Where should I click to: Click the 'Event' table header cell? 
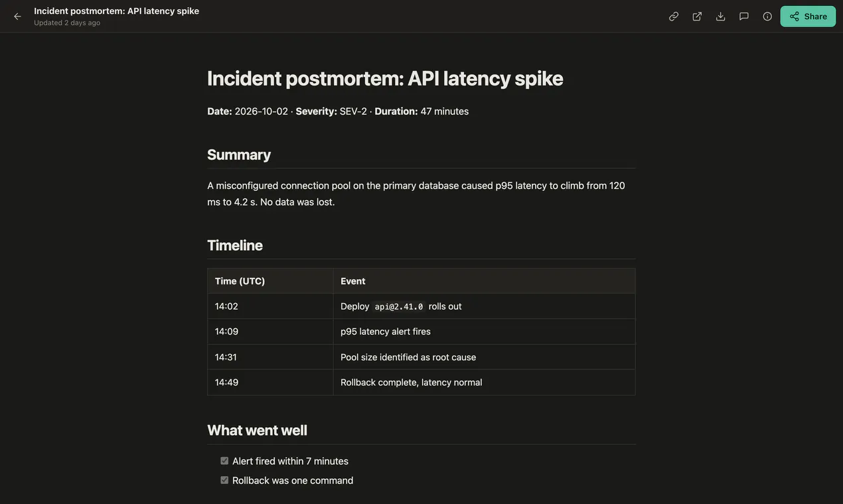click(x=485, y=281)
